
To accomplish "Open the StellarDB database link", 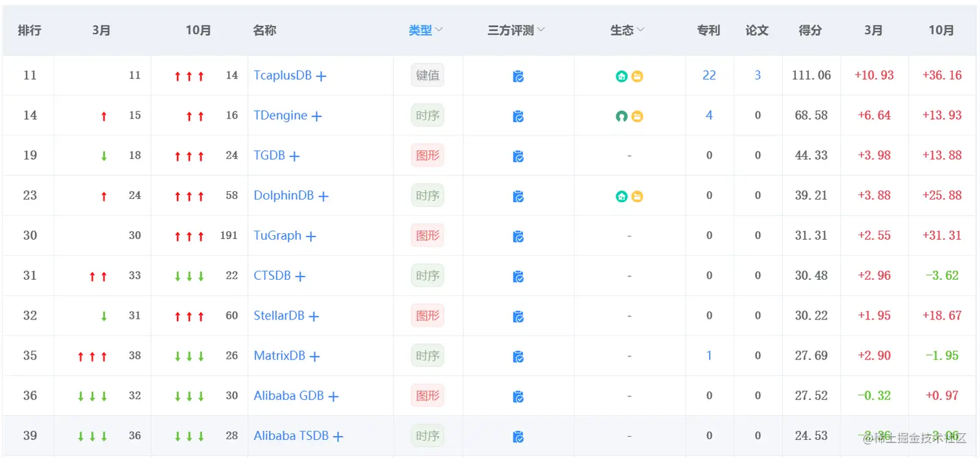I will [279, 315].
